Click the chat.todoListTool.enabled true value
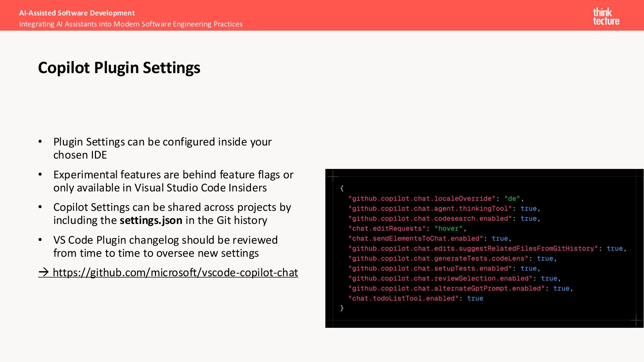This screenshot has height=362, width=644. click(475, 298)
